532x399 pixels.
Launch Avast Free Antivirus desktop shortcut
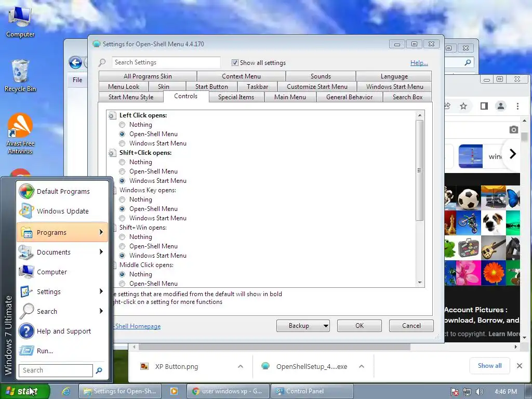20,134
